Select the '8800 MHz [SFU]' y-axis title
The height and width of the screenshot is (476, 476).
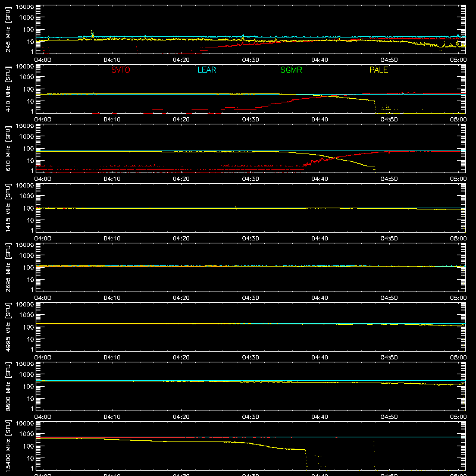click(x=8, y=386)
